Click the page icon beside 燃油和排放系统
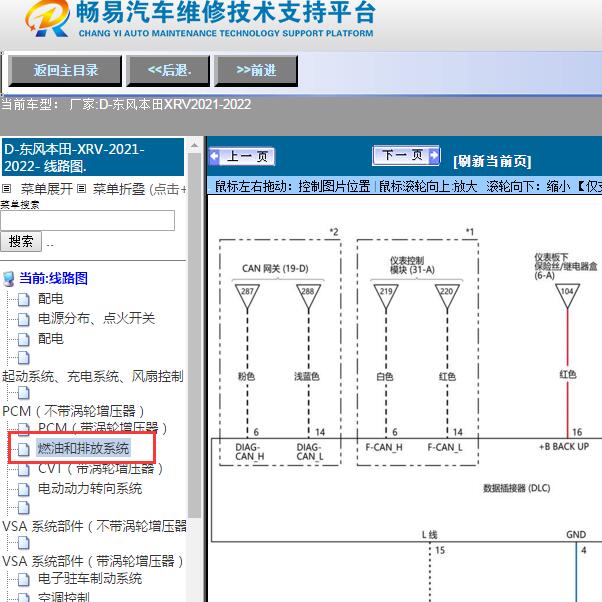This screenshot has width=602, height=602. pyautogui.click(x=23, y=449)
